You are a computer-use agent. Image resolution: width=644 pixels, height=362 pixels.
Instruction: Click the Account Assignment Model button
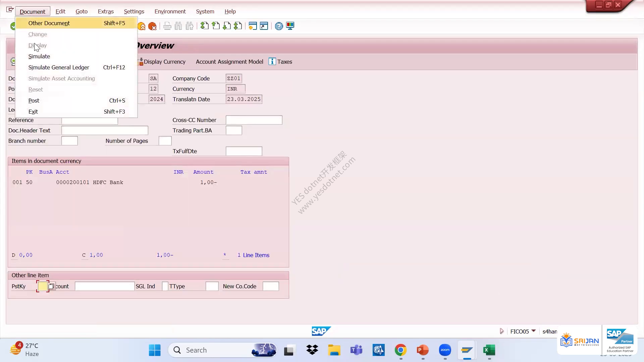[229, 62]
